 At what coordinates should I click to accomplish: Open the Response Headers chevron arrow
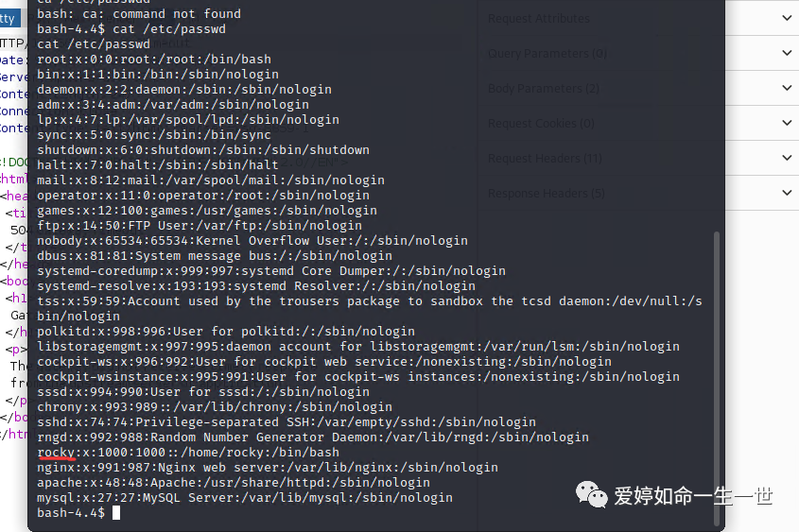[787, 193]
